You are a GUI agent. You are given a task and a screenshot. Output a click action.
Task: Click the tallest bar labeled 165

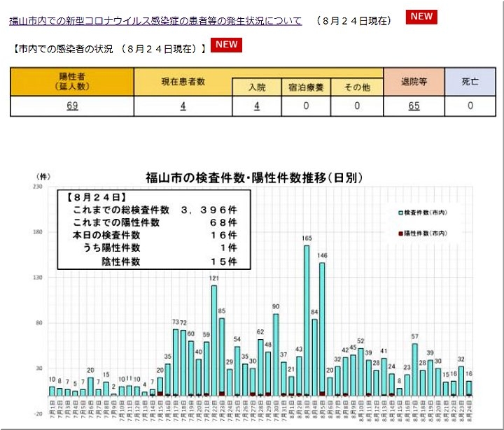pyautogui.click(x=307, y=322)
